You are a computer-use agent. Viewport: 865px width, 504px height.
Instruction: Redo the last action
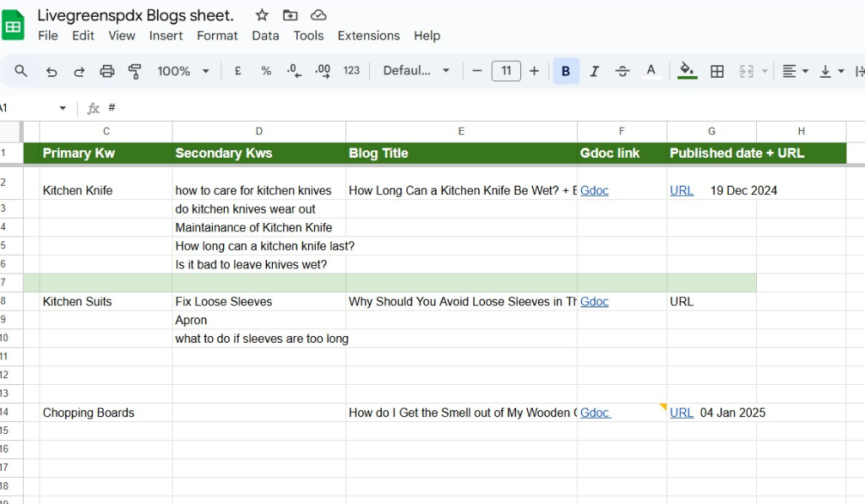[79, 71]
